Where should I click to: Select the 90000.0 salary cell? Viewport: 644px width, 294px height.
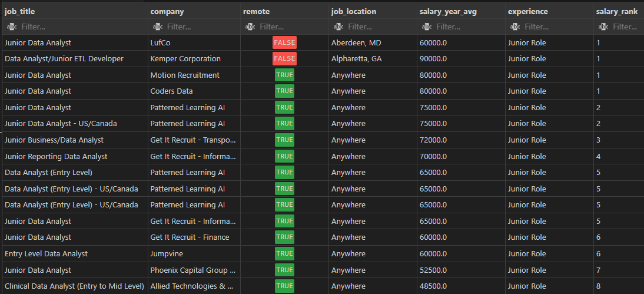point(433,59)
